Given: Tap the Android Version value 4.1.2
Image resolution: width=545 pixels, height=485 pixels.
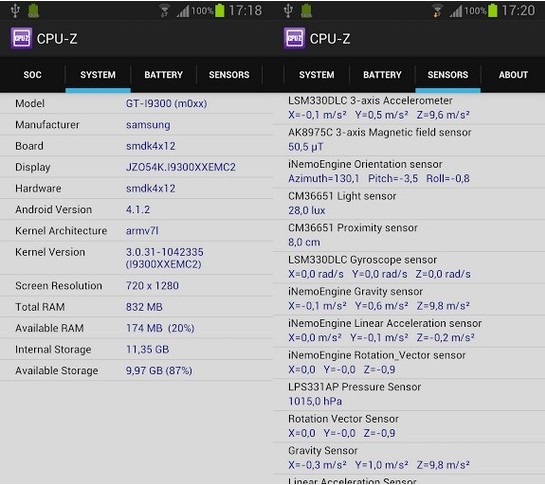Looking at the screenshot, I should 138,210.
